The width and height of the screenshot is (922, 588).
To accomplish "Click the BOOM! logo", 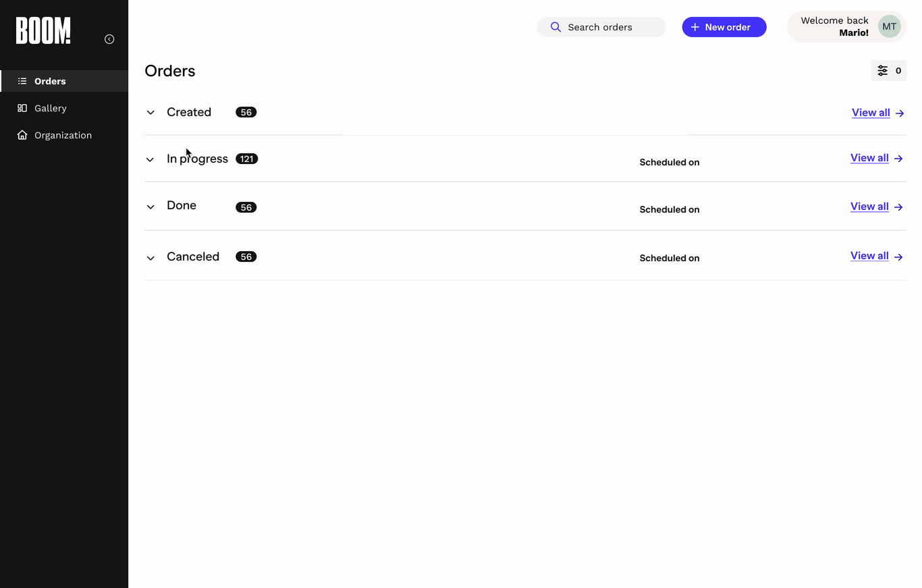I will [43, 31].
